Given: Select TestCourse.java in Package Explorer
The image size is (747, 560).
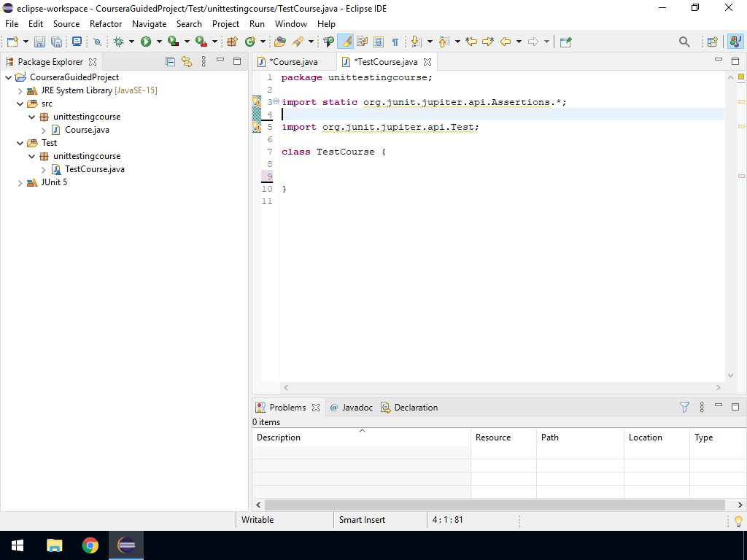Looking at the screenshot, I should coord(94,169).
